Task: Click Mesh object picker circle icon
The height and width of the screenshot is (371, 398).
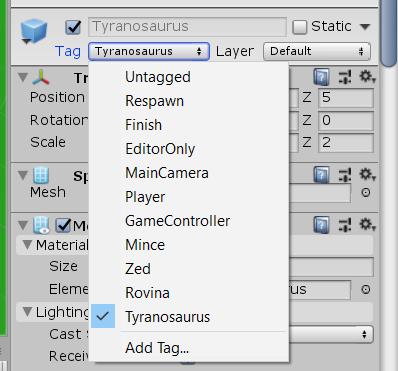Action: 366,193
